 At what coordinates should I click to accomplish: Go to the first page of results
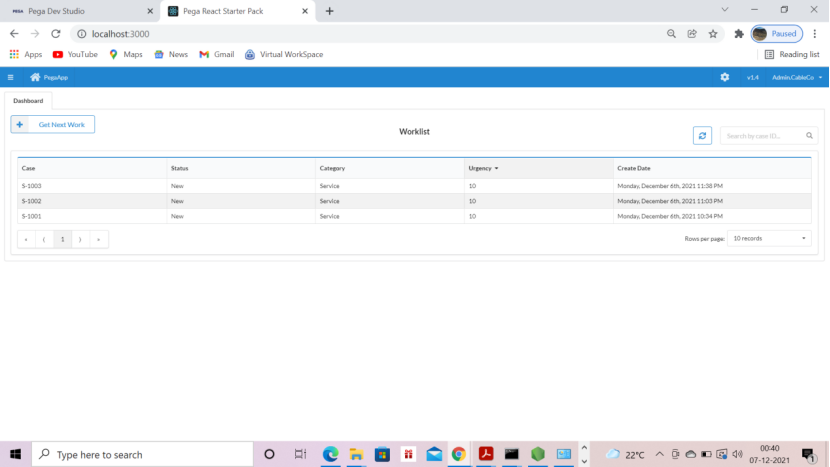pyautogui.click(x=26, y=239)
